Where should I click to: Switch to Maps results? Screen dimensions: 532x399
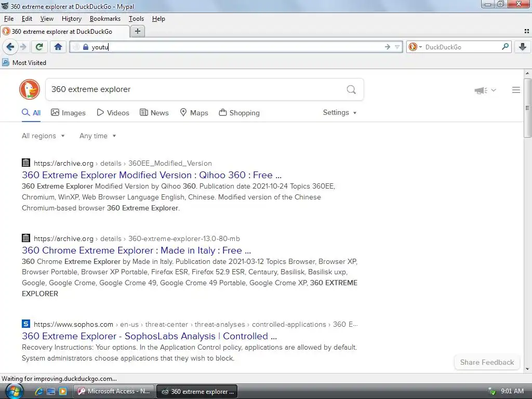tap(194, 113)
